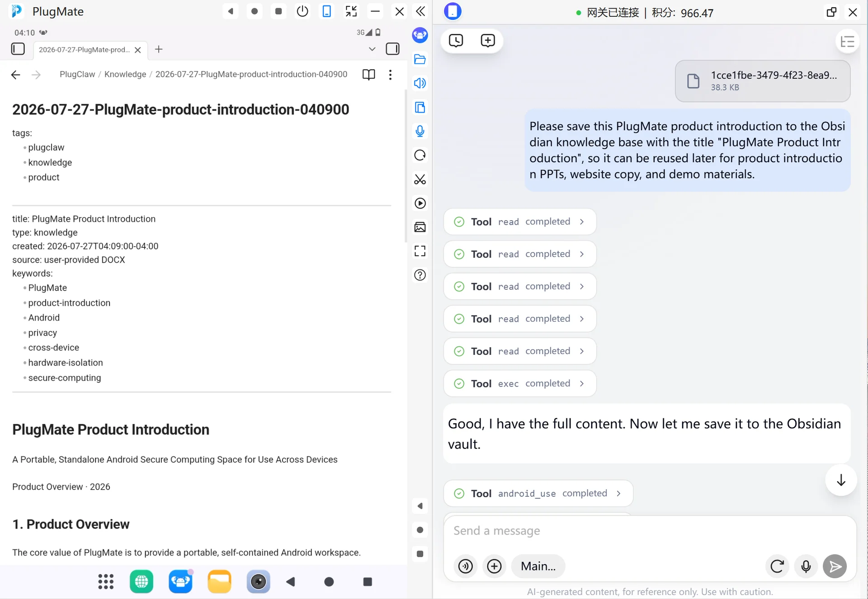Screen dimensions: 868x599
Task: Open the image gallery icon in side toolbar
Action: click(420, 227)
